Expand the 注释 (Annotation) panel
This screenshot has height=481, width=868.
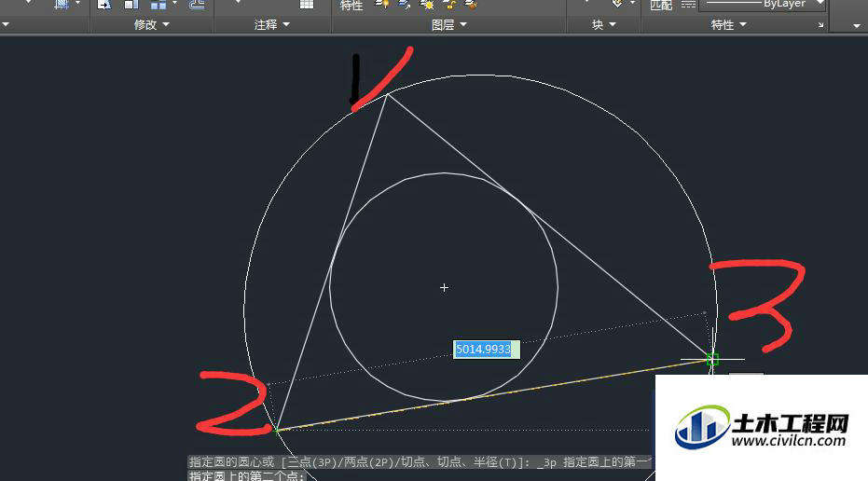[x=272, y=25]
